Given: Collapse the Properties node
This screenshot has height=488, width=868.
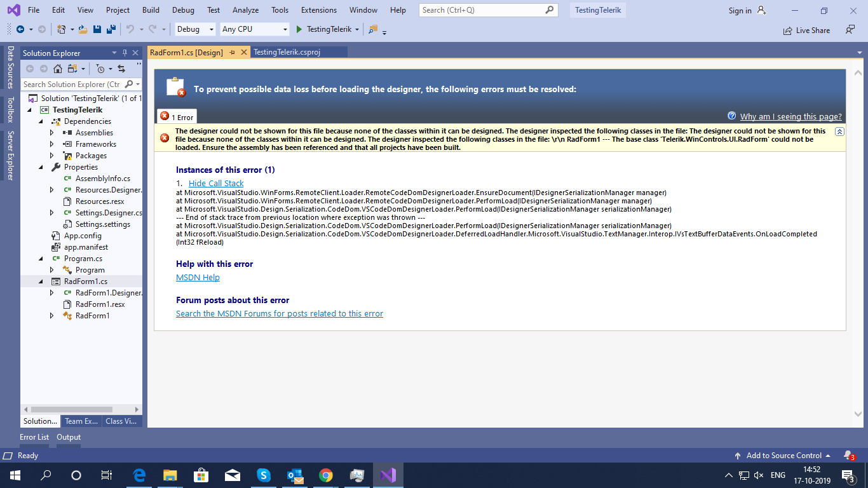Looking at the screenshot, I should (x=41, y=167).
